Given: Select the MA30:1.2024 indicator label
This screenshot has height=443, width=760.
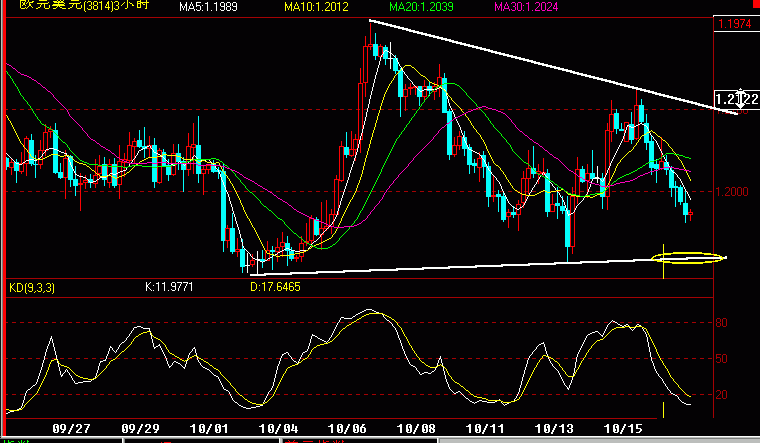Looking at the screenshot, I should [526, 7].
